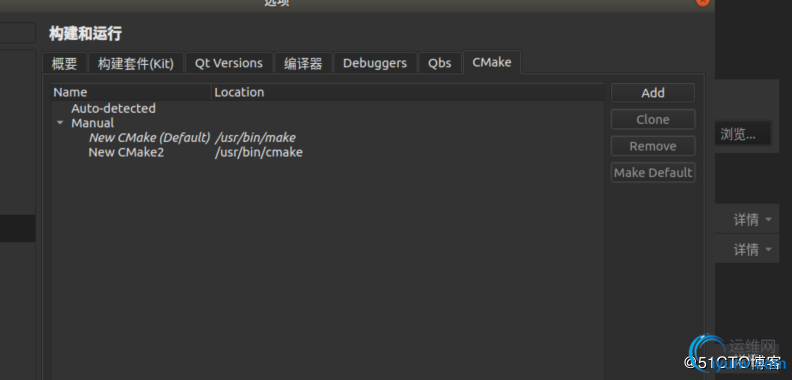Select the Auto-detected tree item
792x380 pixels.
click(x=113, y=108)
